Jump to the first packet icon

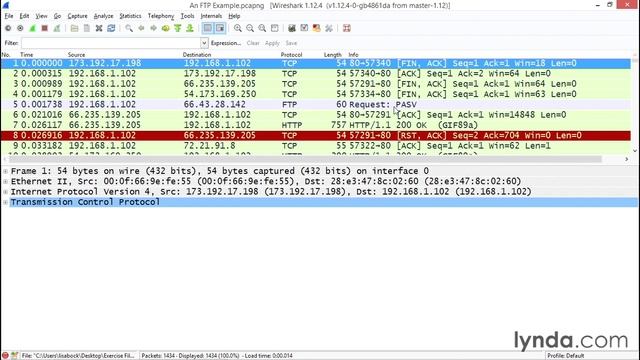(x=178, y=28)
